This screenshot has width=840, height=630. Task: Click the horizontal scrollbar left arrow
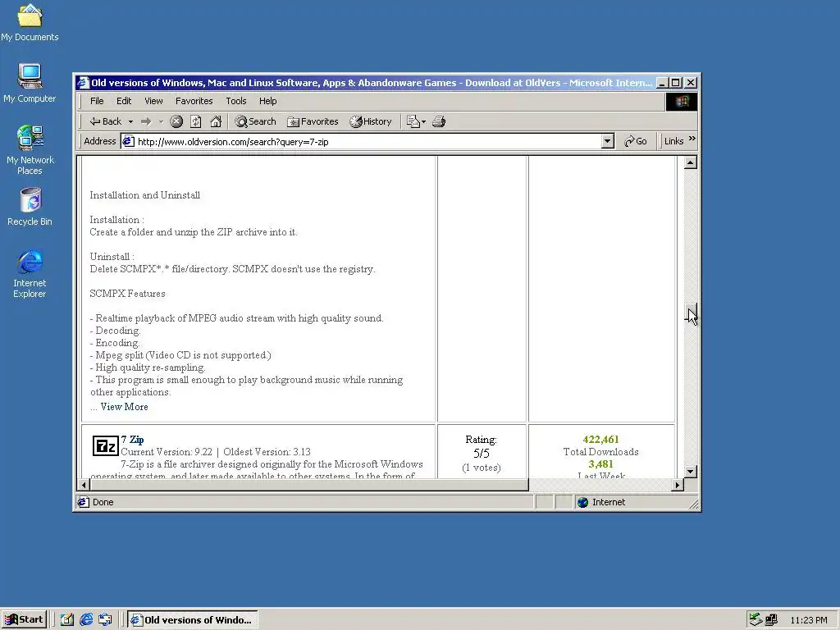84,485
